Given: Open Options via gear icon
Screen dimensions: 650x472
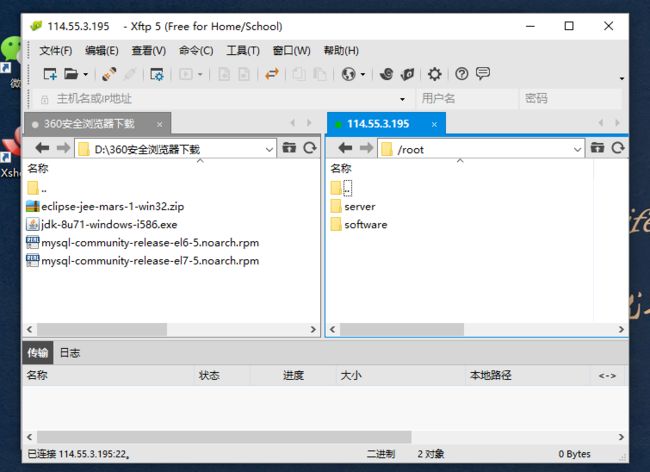Looking at the screenshot, I should 434,74.
